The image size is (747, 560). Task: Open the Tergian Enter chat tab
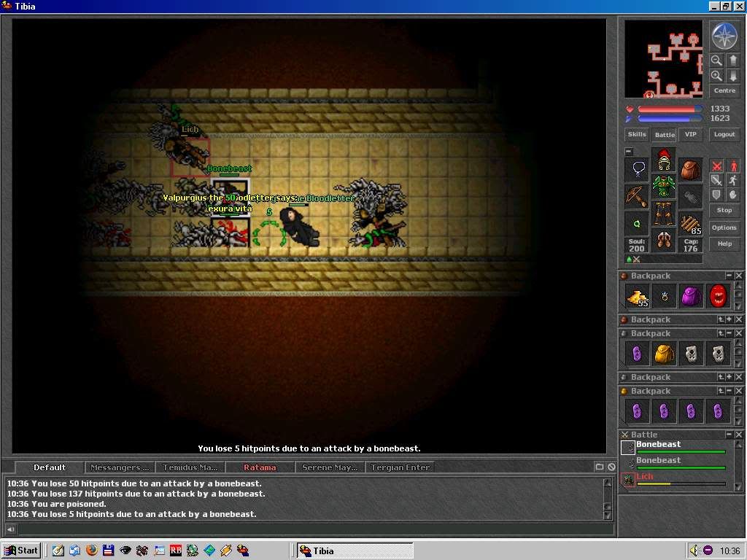(400, 467)
